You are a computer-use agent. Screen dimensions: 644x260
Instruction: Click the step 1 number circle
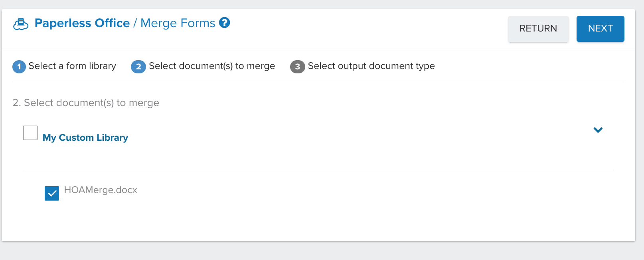pyautogui.click(x=19, y=67)
